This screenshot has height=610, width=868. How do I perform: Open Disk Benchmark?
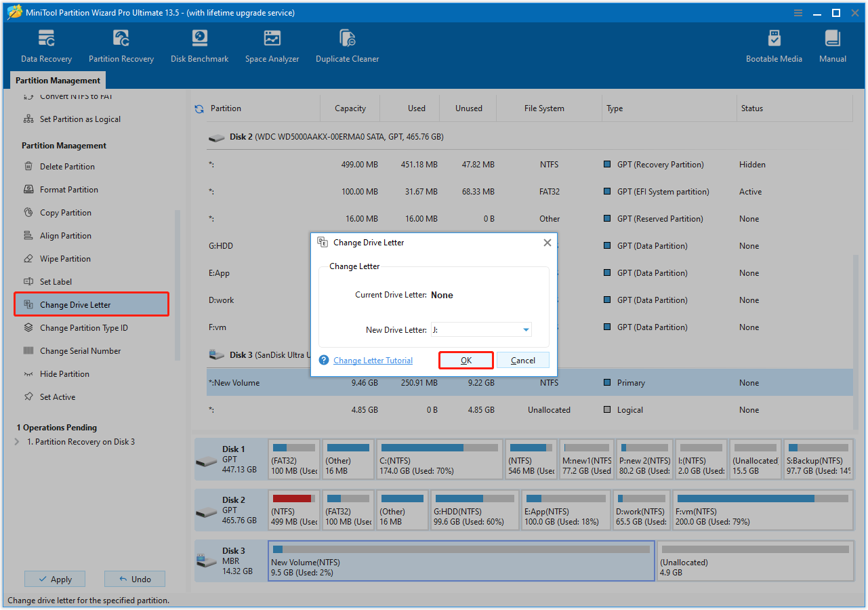[x=199, y=45]
